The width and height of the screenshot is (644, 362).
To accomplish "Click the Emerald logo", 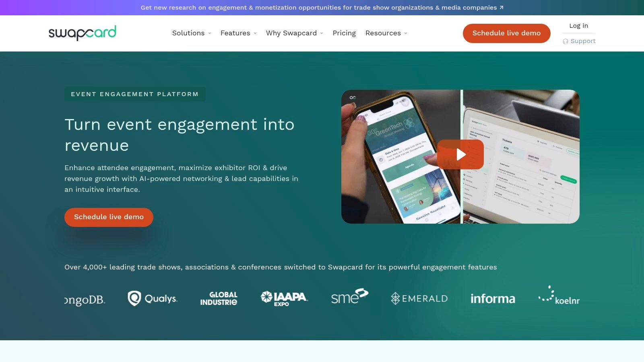I will pyautogui.click(x=419, y=298).
